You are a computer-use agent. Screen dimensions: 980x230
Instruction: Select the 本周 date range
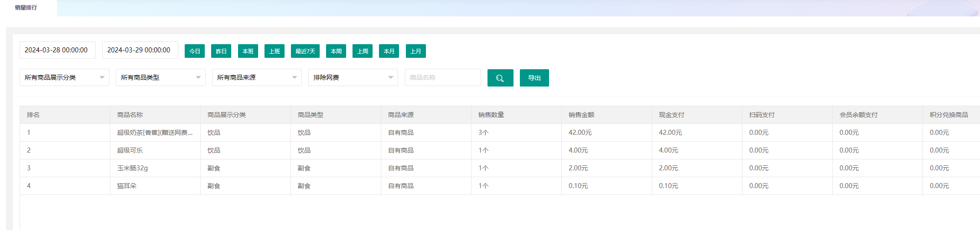coord(336,51)
